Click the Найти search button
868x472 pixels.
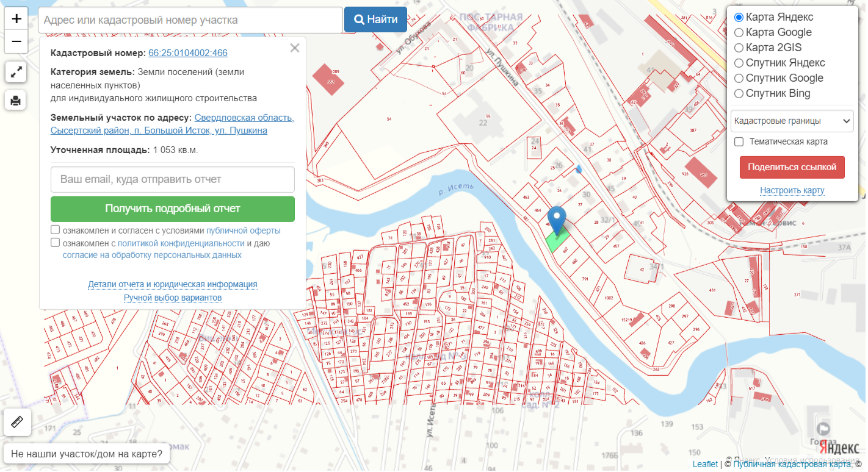tap(375, 20)
